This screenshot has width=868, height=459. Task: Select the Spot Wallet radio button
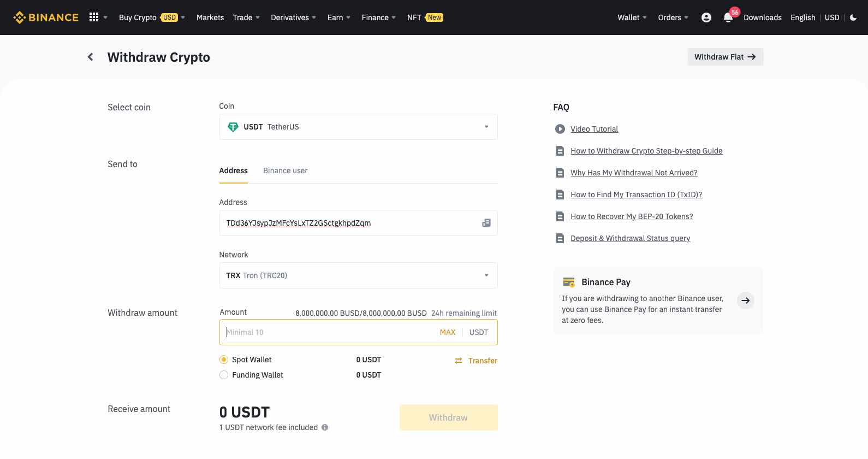pyautogui.click(x=224, y=360)
